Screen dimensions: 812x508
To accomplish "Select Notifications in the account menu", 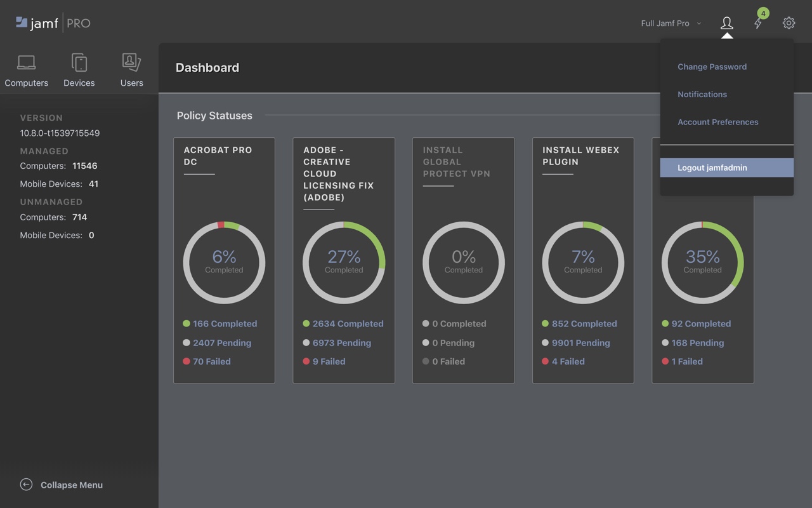I will click(x=702, y=94).
